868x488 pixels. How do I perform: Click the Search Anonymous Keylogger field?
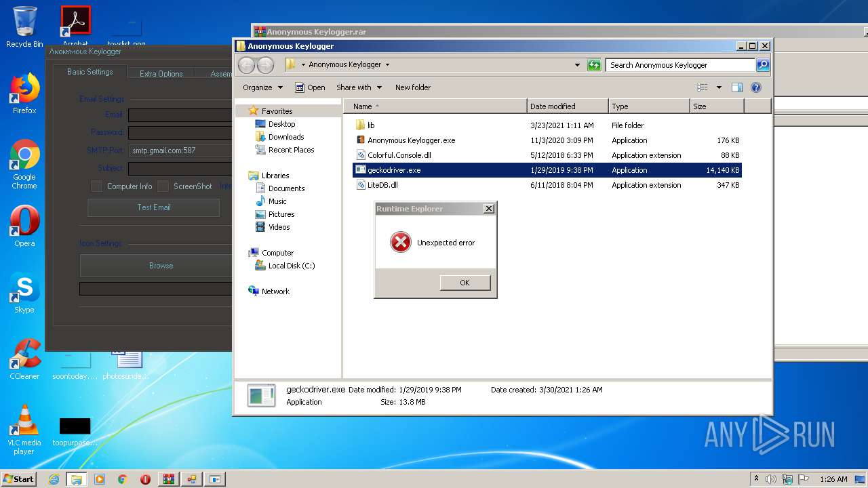[680, 65]
